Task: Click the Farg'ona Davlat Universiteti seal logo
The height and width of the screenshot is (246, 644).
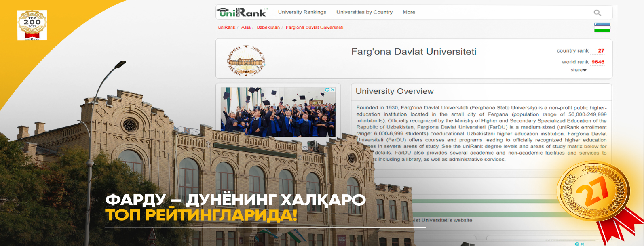Action: (246, 61)
